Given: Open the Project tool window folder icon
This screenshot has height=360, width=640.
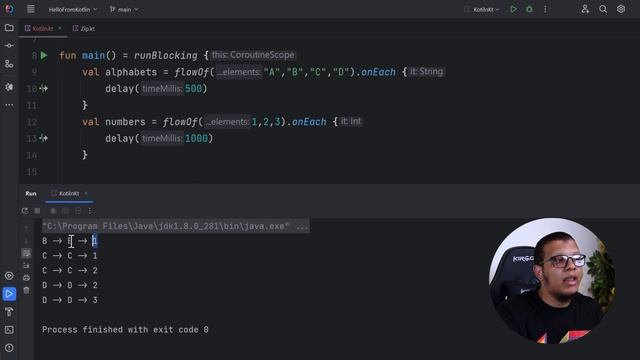Looking at the screenshot, I should 9,28.
